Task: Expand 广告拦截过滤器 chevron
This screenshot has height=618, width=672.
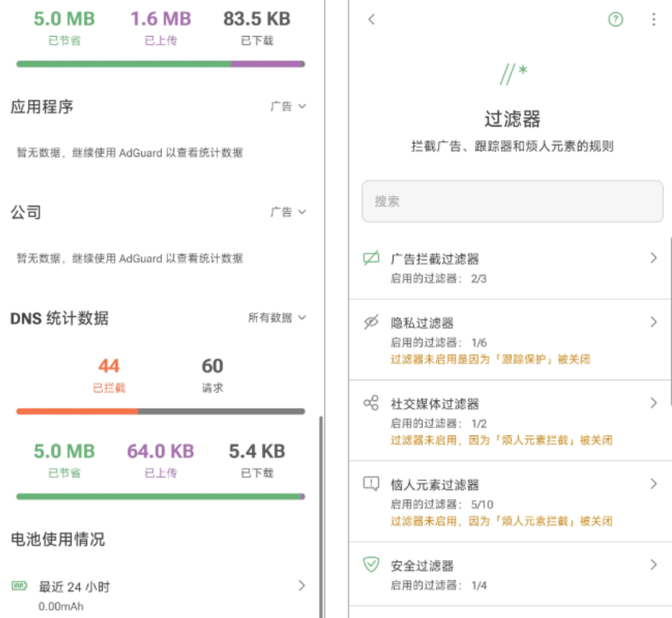Action: [x=653, y=258]
